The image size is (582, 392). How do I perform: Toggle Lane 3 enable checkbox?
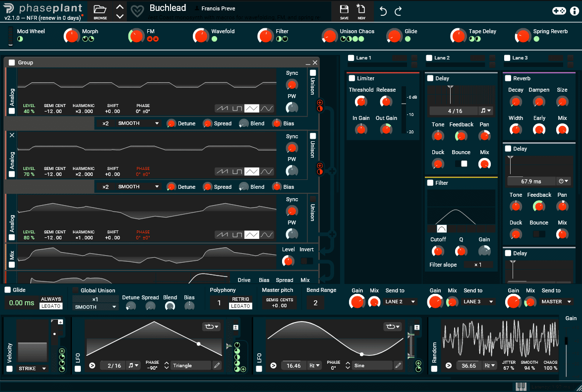point(507,58)
